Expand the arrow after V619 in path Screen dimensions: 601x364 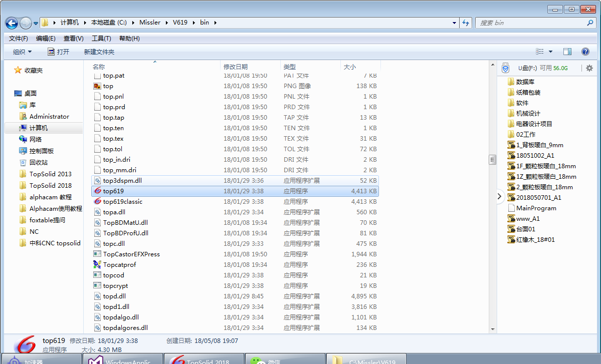[194, 23]
